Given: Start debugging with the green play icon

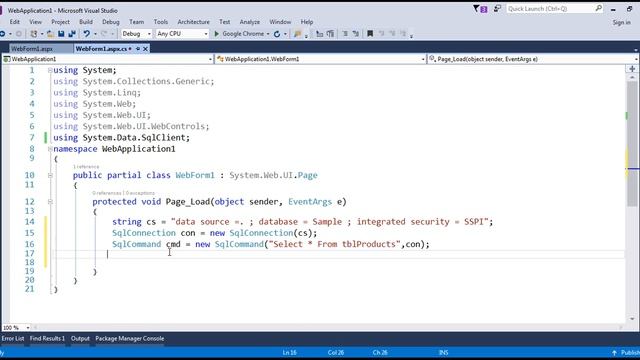Looking at the screenshot, I should (x=217, y=34).
